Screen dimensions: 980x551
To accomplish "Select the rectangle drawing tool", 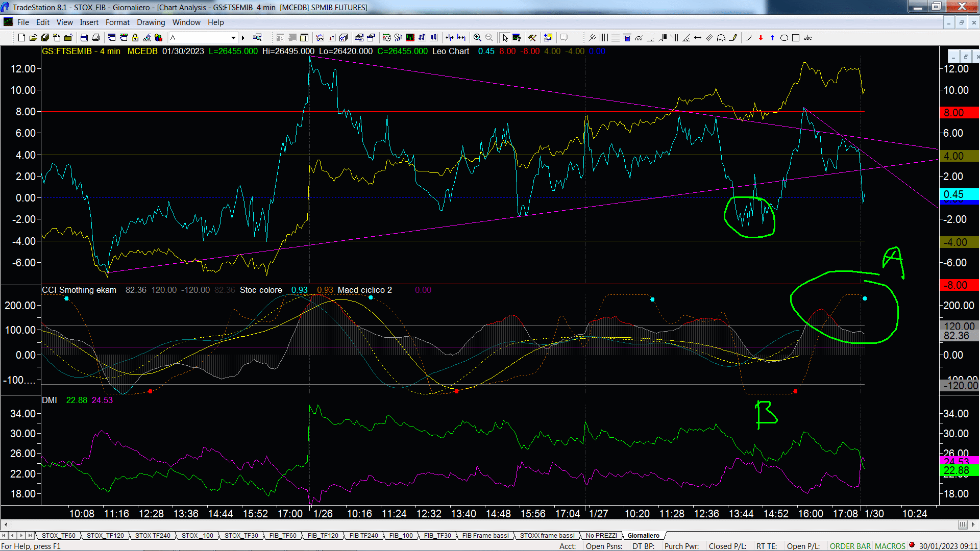I will [x=796, y=38].
